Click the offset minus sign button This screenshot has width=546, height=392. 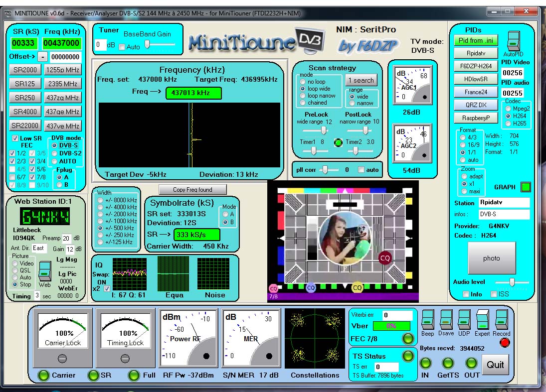(x=42, y=57)
